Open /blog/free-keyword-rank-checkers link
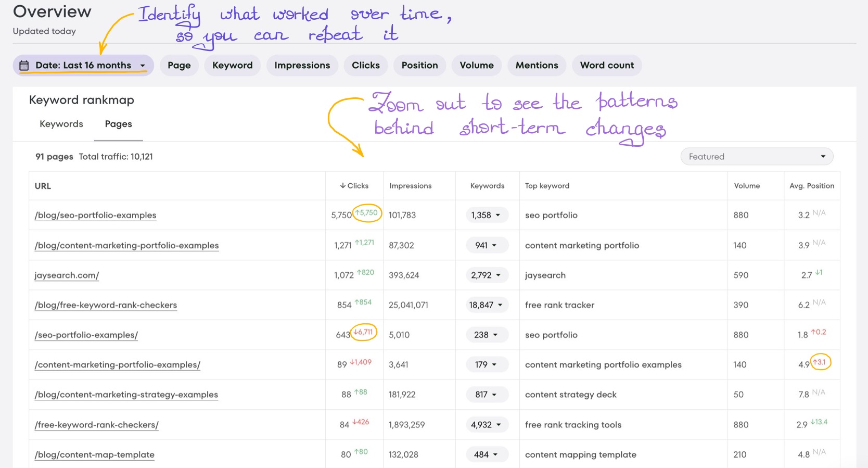 click(x=106, y=305)
